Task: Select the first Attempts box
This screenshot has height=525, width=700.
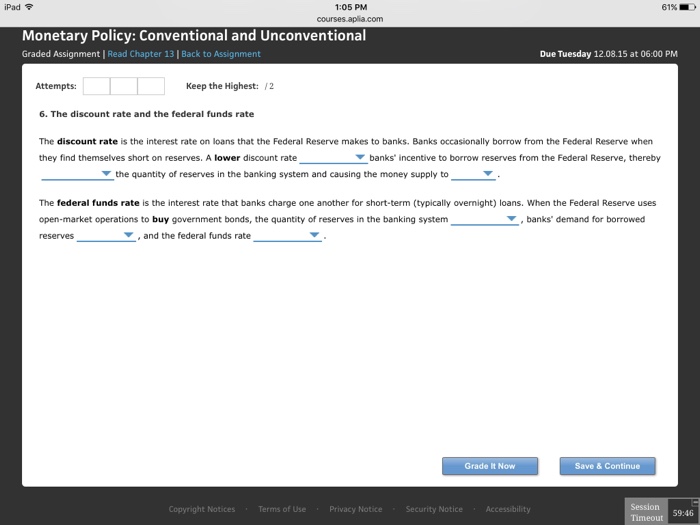Action: coord(96,86)
